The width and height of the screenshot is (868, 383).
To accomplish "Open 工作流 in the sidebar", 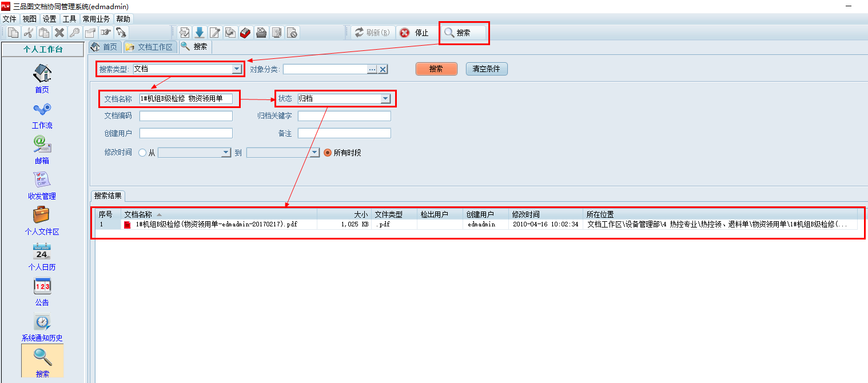I will click(x=42, y=115).
